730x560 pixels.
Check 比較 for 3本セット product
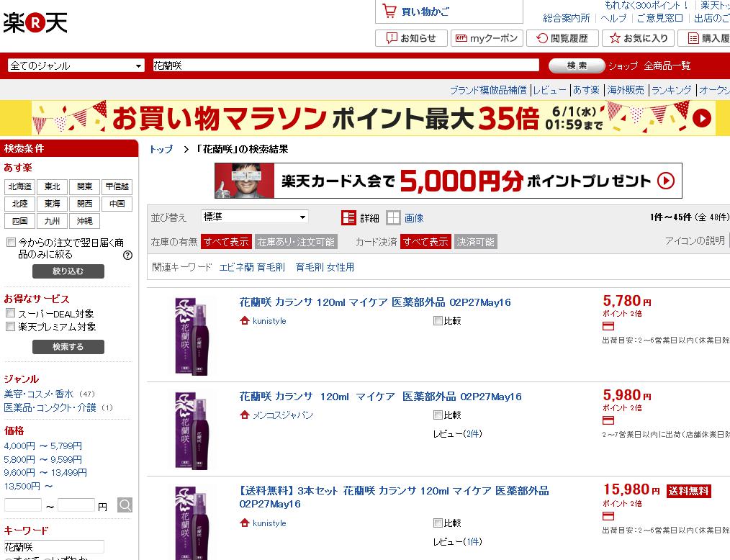click(438, 523)
